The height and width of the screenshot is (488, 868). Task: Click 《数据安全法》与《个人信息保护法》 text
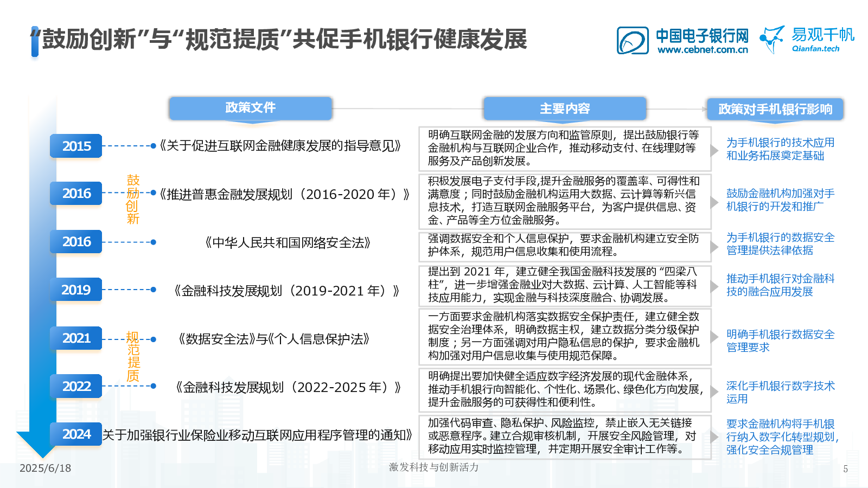tap(274, 339)
